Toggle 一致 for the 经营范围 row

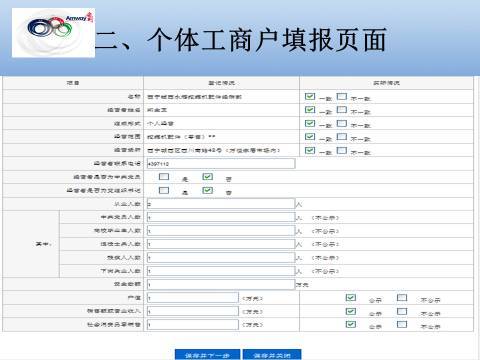pos(310,137)
